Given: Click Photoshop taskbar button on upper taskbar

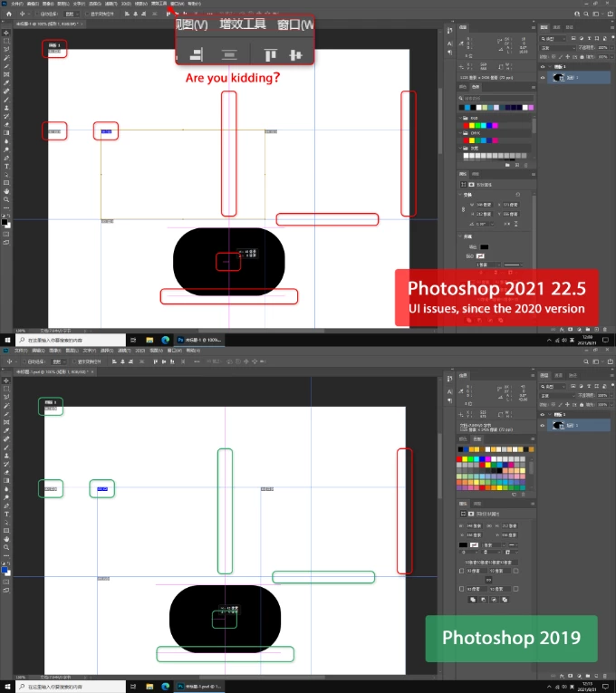Looking at the screenshot, I should (199, 340).
